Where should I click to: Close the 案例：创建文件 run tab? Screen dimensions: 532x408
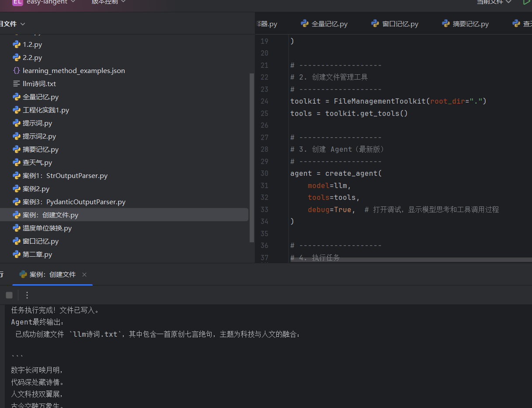coord(84,275)
